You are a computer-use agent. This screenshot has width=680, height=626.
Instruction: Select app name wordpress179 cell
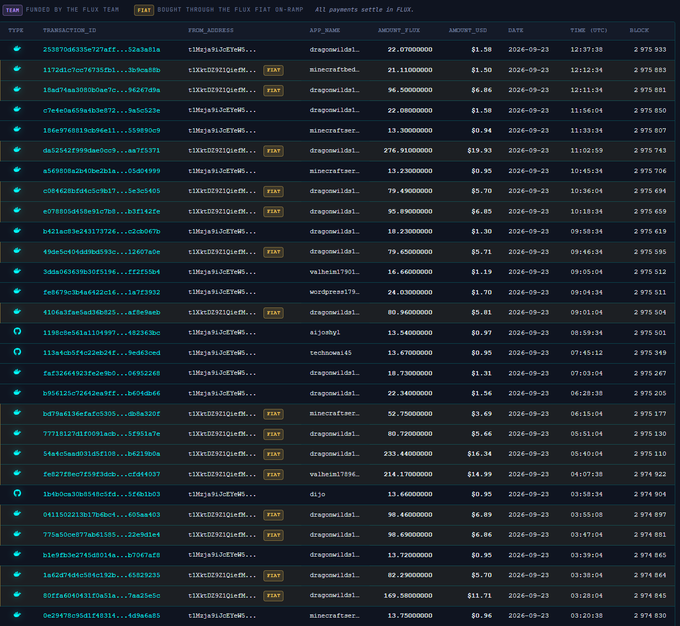point(334,292)
